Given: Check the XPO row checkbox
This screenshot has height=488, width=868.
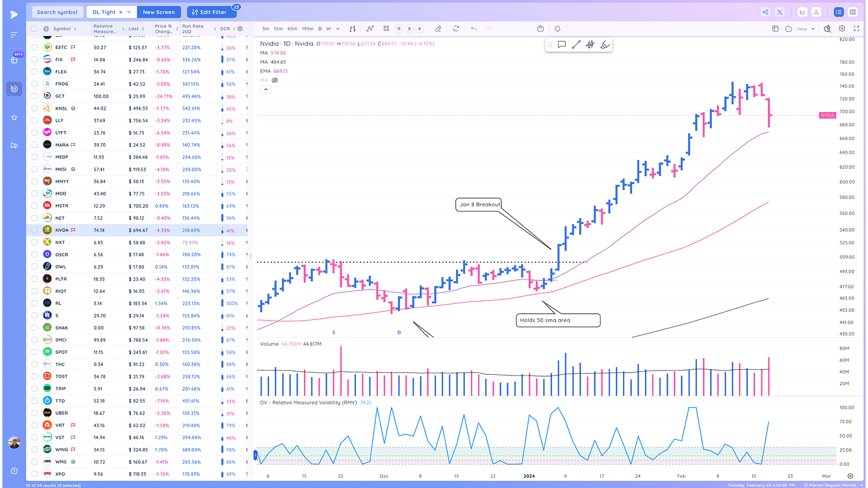Looking at the screenshot, I should coord(34,474).
